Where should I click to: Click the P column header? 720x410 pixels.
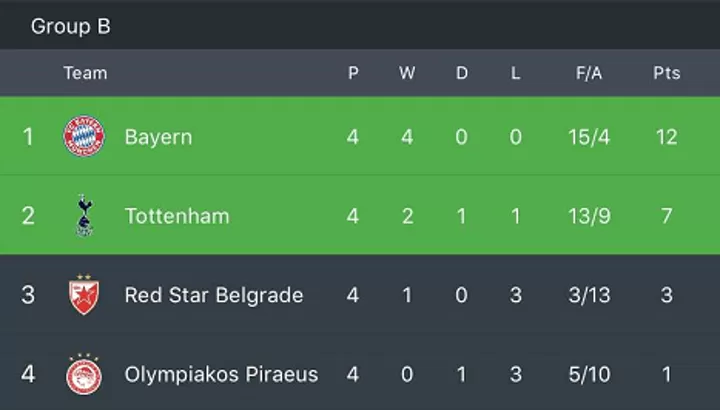(353, 73)
